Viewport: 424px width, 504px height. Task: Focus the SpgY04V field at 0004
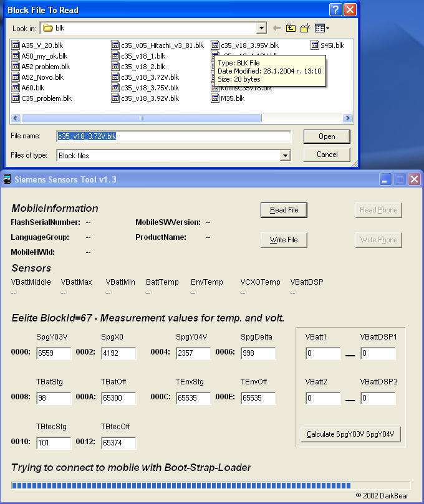(x=193, y=353)
